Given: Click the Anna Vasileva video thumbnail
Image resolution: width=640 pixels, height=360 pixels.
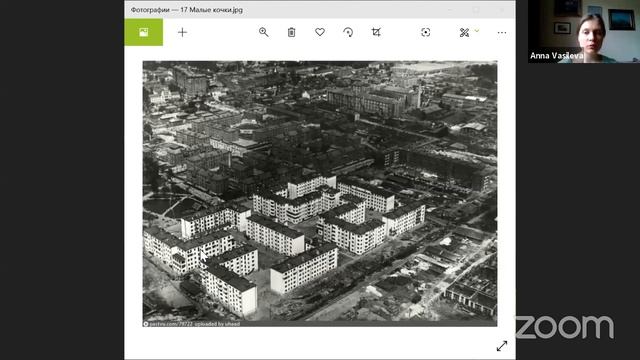Looking at the screenshot, I should point(584,31).
